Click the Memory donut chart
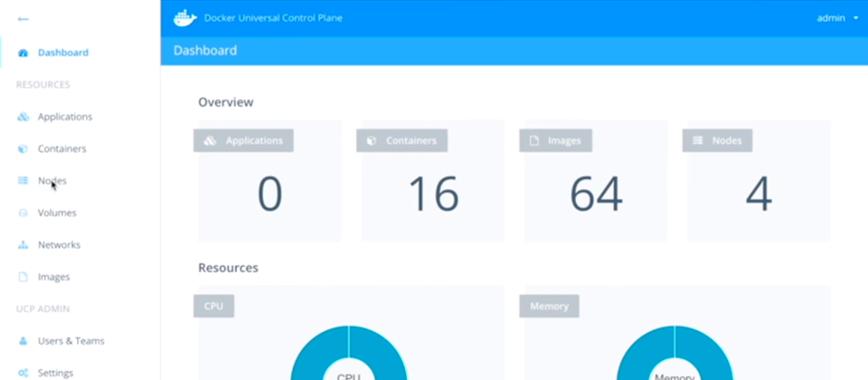Screen dimensions: 868x380 (675, 353)
